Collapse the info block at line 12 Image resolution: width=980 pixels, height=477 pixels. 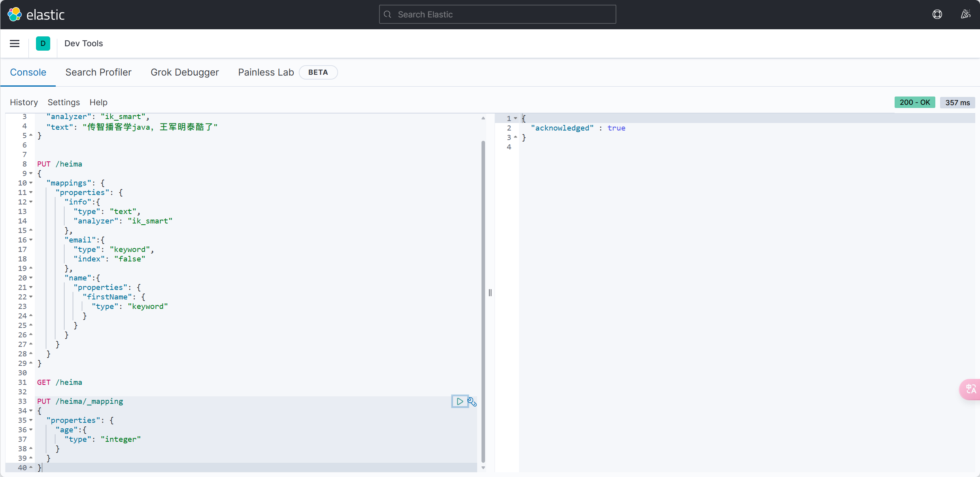(31, 202)
